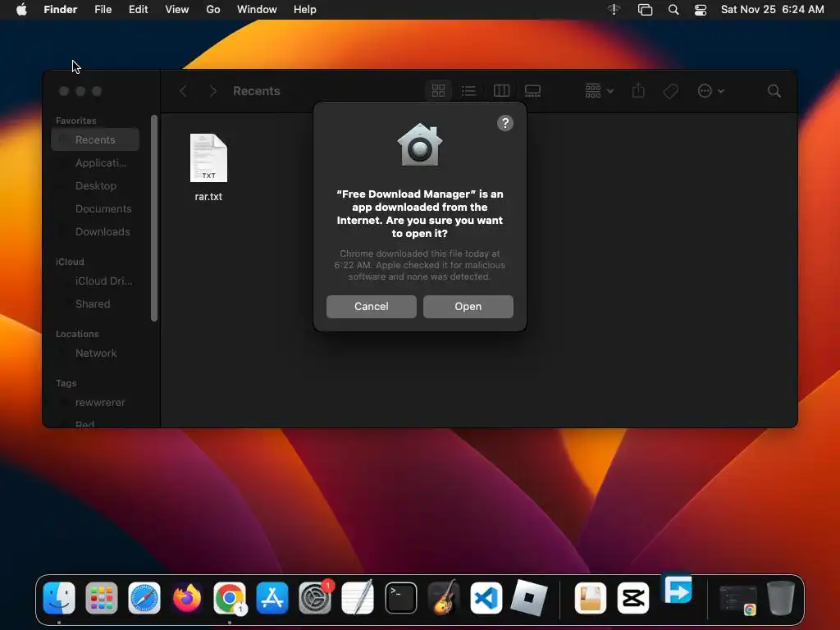Switch Finder to list view
Screen dimensions: 840x630
click(468, 91)
